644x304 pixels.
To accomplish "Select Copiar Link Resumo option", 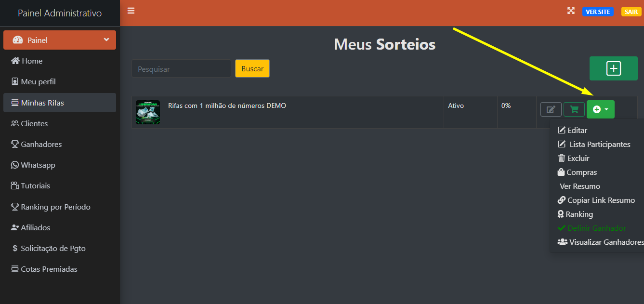I will pyautogui.click(x=596, y=200).
